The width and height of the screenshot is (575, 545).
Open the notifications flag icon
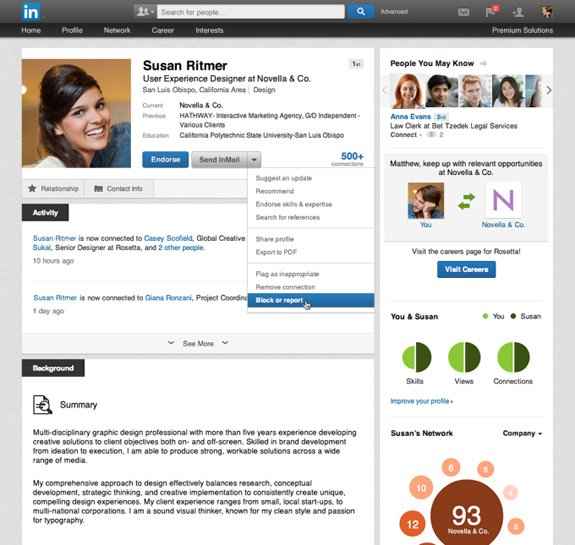(490, 12)
